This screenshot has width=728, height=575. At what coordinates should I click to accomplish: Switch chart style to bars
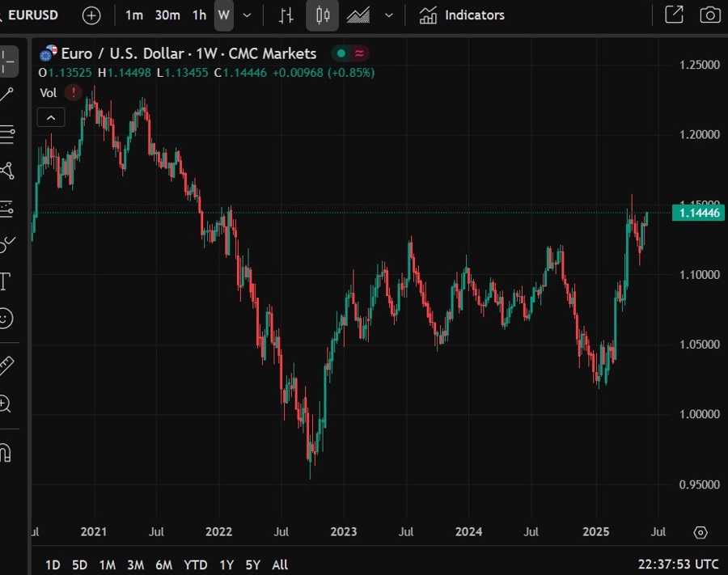tap(286, 15)
